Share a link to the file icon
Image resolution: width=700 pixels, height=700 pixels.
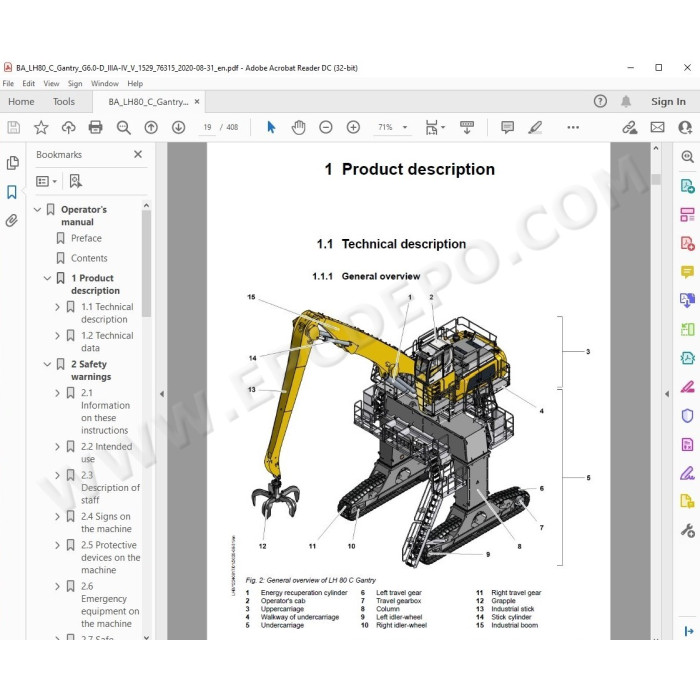(630, 128)
